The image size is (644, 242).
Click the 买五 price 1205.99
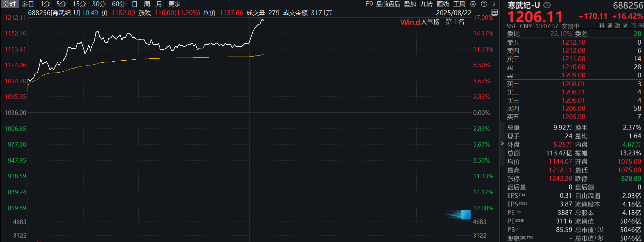tap(573, 117)
